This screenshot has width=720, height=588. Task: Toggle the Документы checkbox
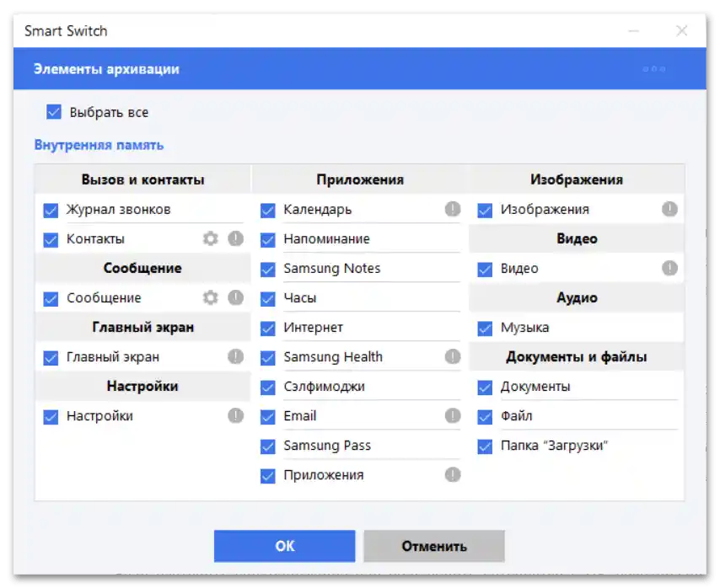(485, 388)
